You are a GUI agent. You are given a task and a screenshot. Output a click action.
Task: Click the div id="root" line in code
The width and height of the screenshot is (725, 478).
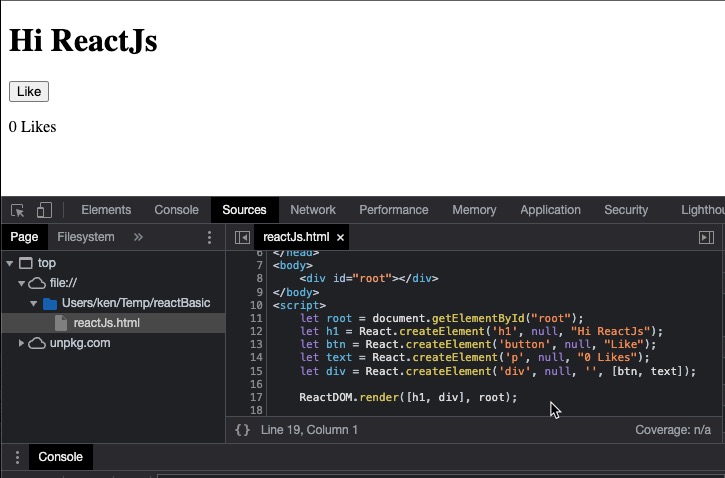click(x=369, y=279)
